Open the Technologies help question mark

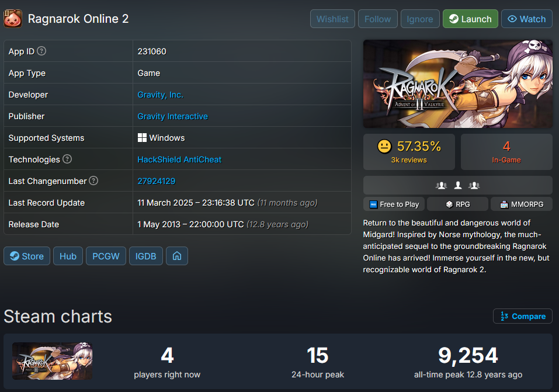point(67,159)
